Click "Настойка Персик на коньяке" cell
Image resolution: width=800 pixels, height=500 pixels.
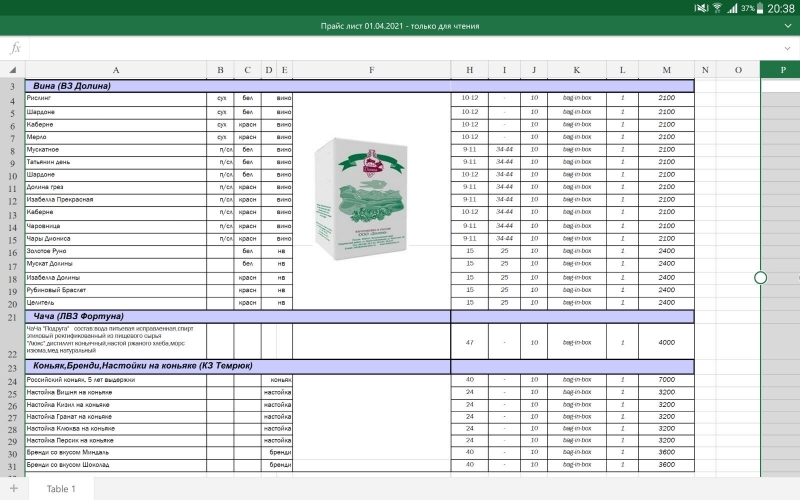coord(116,441)
